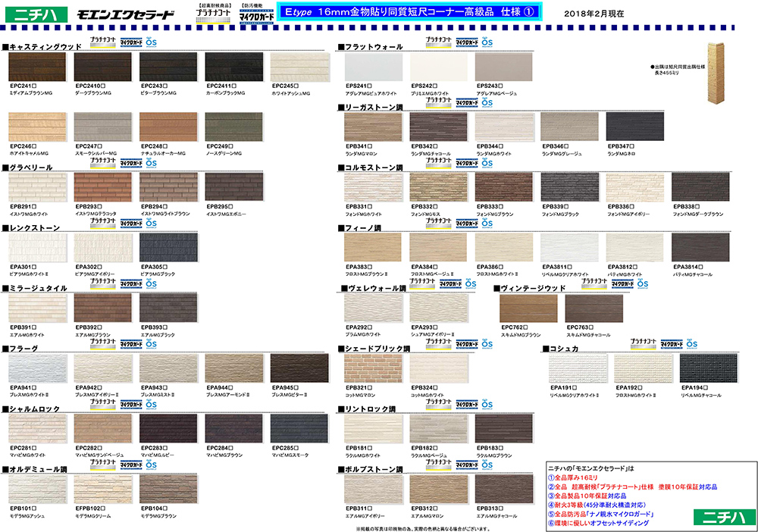
Task: Pick the EPA945 dark bitter swatch
Action: click(299, 368)
